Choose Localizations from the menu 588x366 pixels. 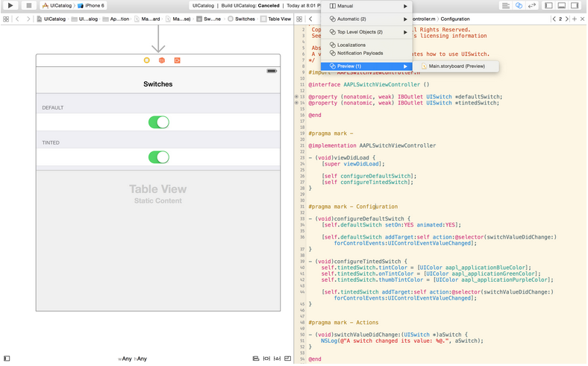(351, 45)
